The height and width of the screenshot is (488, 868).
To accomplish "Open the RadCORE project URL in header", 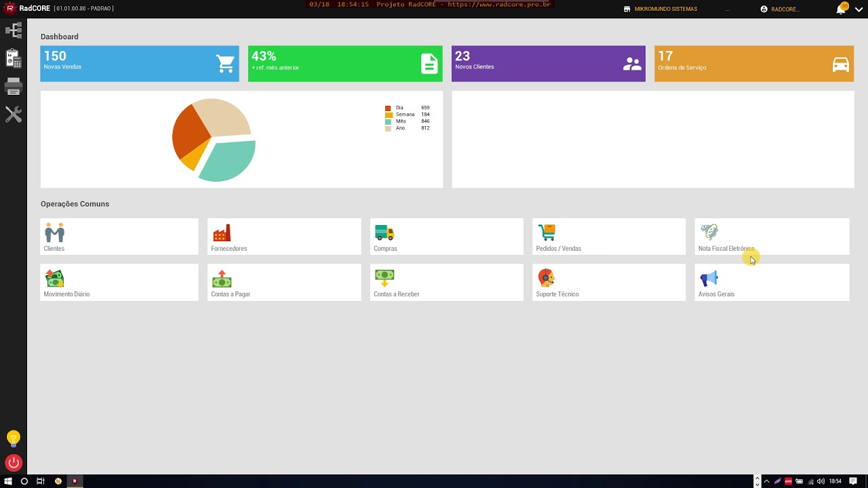I will pos(499,4).
